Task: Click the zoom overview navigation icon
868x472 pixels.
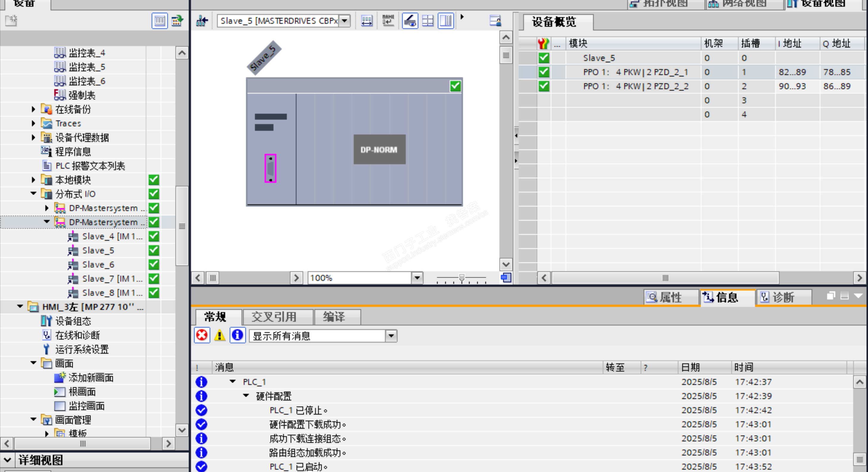Action: (506, 278)
